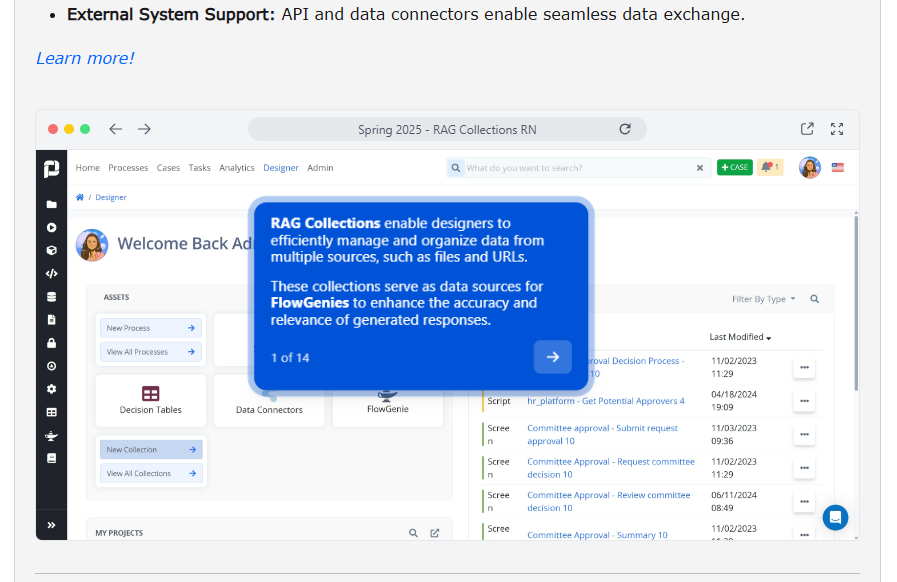
Task: Open the user avatar in the top bar
Action: click(x=809, y=168)
